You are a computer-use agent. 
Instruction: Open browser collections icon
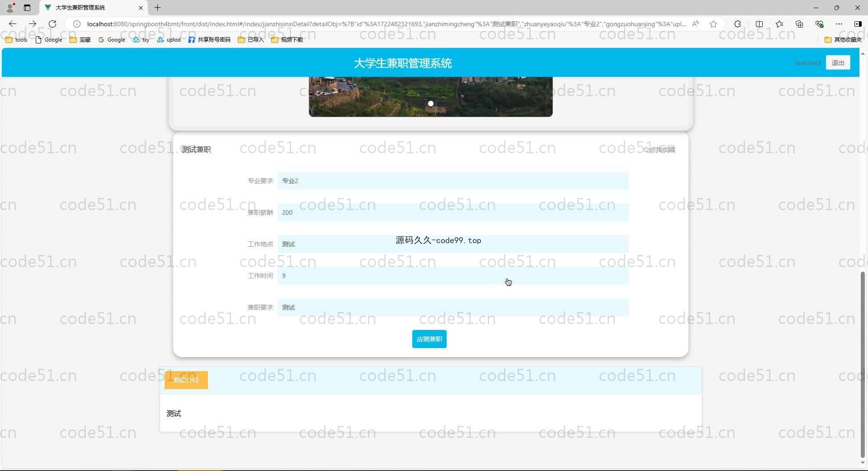(799, 24)
